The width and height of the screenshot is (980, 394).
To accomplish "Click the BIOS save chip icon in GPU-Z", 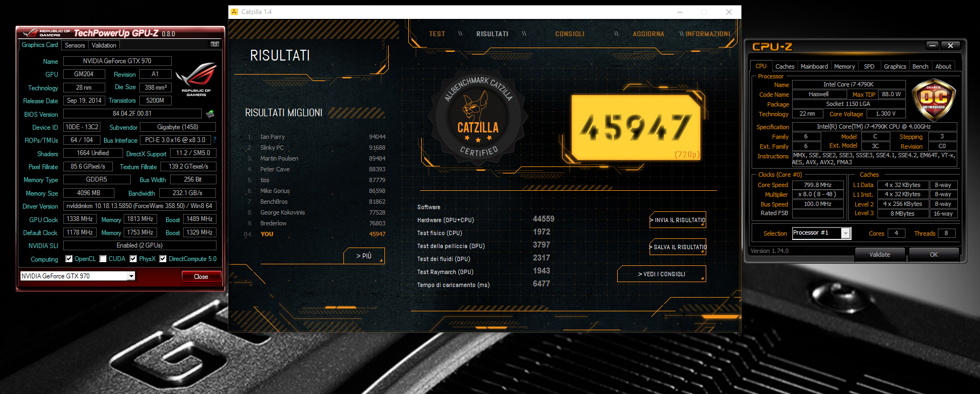I will click(x=211, y=113).
